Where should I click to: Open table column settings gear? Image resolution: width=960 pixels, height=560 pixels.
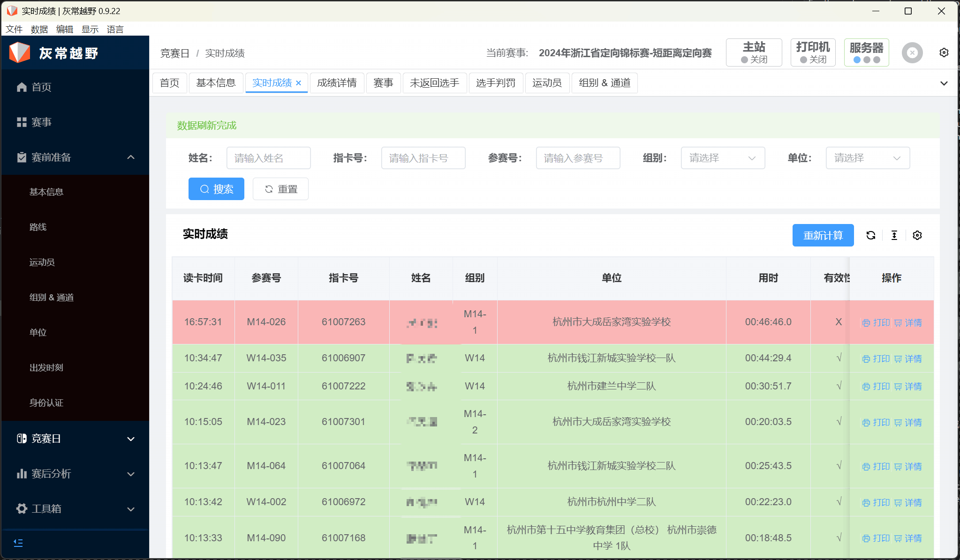coord(917,235)
